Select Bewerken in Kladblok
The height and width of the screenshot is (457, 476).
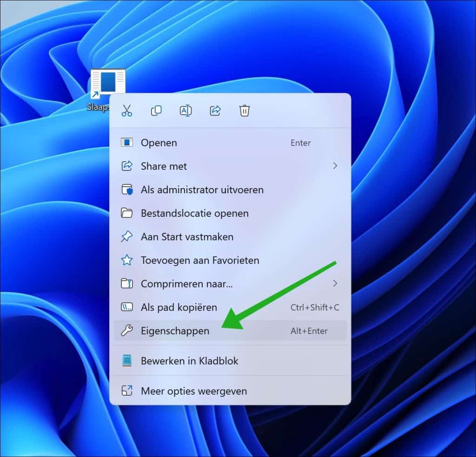point(230,360)
